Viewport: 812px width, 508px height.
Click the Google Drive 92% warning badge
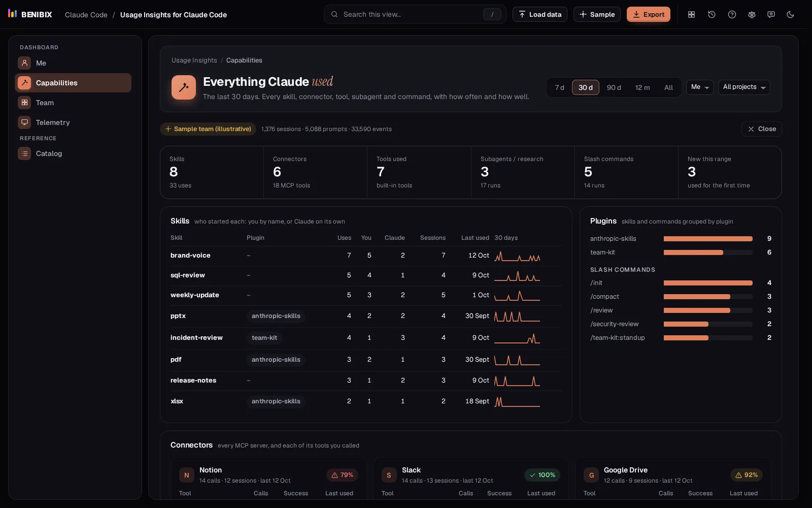coord(747,475)
